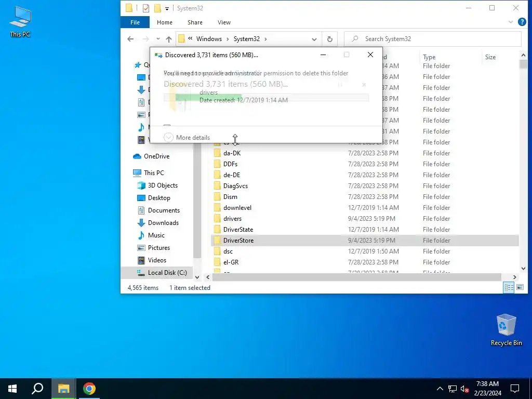Click the delete progress bar

click(266, 97)
